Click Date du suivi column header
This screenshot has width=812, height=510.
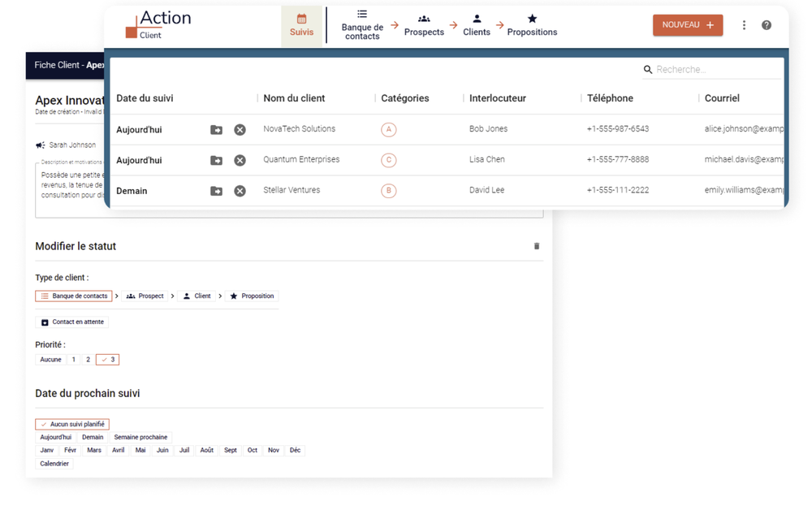(x=145, y=98)
